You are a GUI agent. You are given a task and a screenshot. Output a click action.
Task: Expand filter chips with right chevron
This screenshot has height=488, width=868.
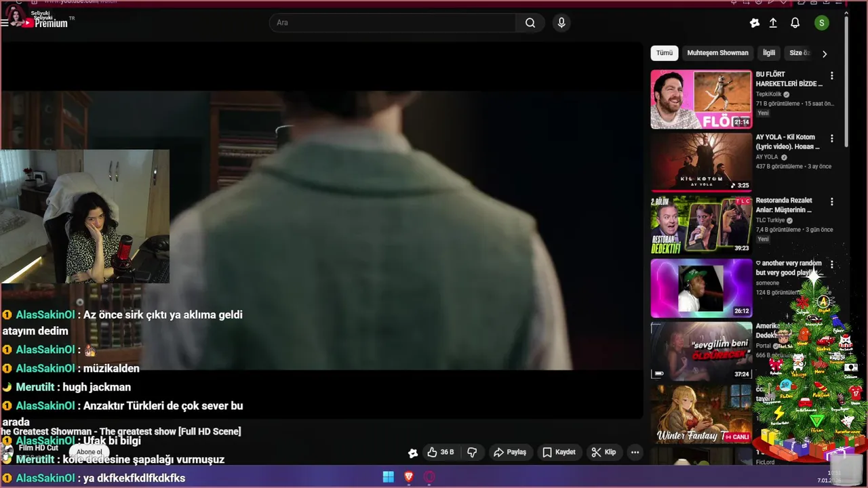(x=825, y=54)
